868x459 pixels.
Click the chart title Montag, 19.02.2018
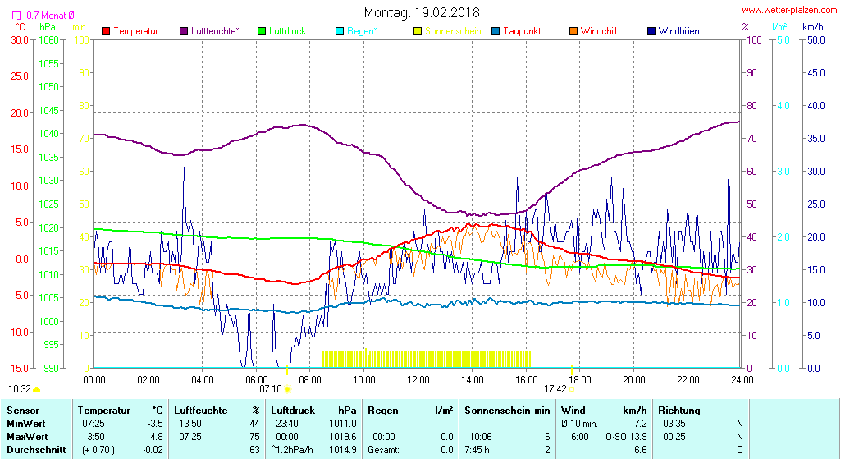click(422, 12)
